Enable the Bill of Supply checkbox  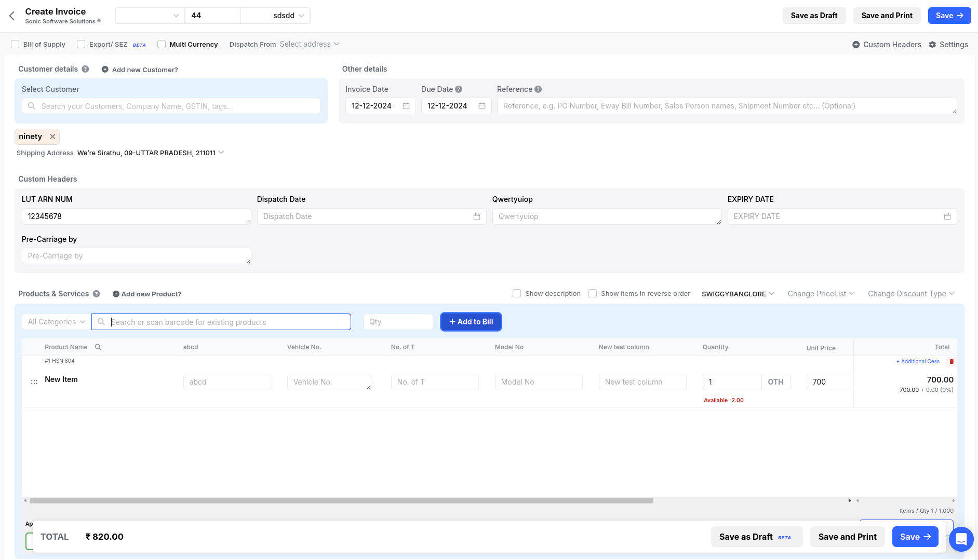pos(15,44)
